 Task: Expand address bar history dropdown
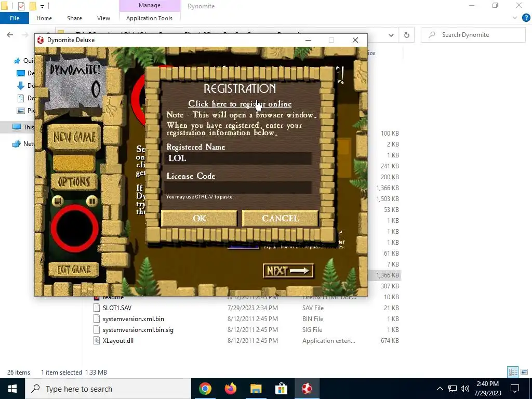pos(391,35)
